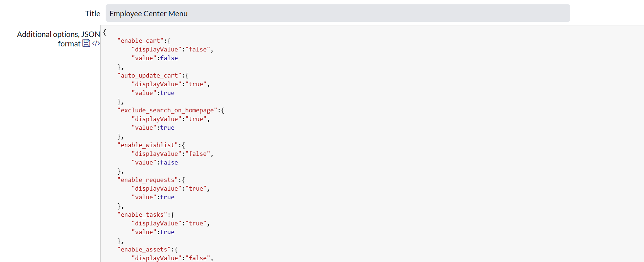Click into the Employee Center Menu title field

[338, 13]
